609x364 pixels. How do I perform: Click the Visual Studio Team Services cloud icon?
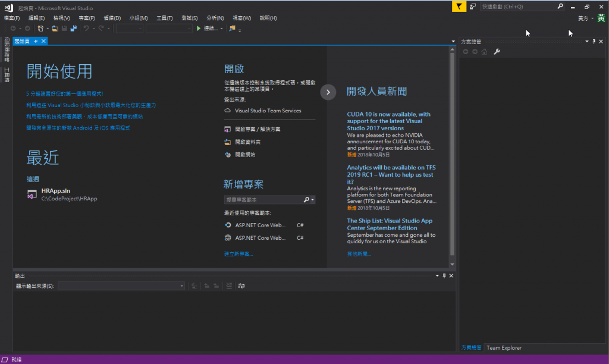(x=228, y=111)
